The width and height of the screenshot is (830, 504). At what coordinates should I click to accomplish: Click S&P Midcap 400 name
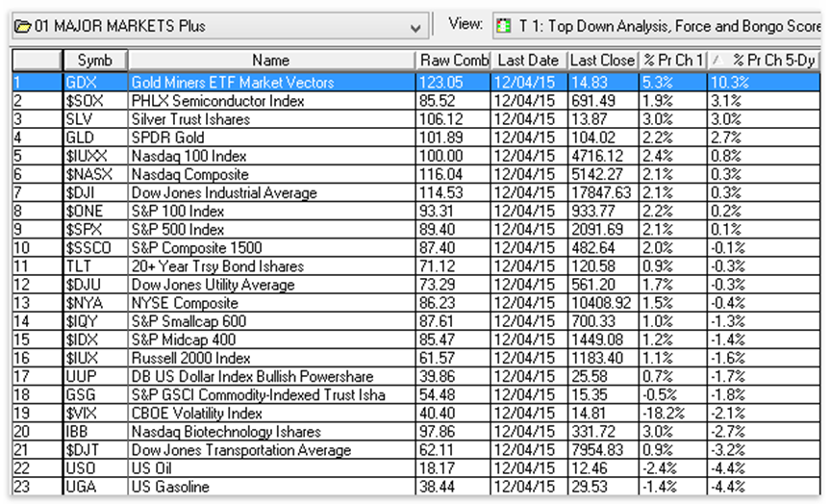[184, 340]
